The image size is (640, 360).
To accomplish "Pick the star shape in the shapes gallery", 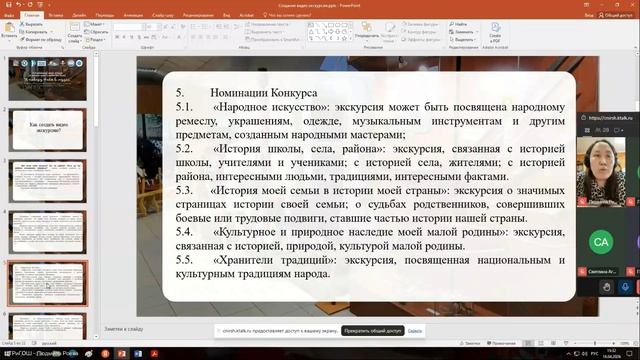I will 344,38.
